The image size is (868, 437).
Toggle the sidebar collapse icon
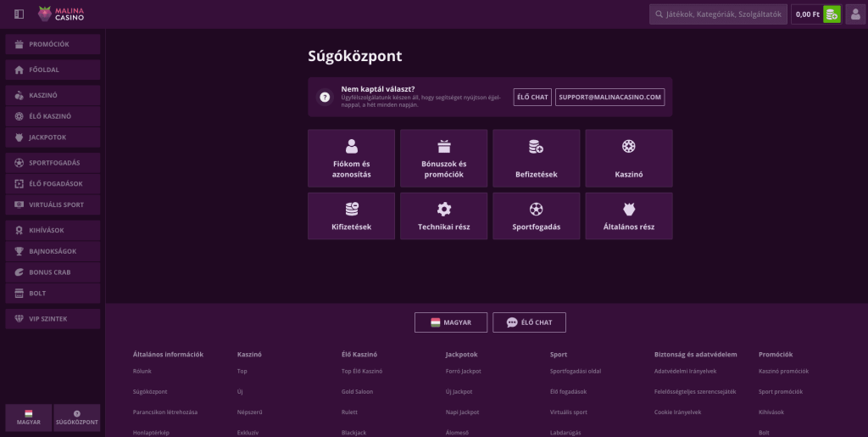[19, 14]
